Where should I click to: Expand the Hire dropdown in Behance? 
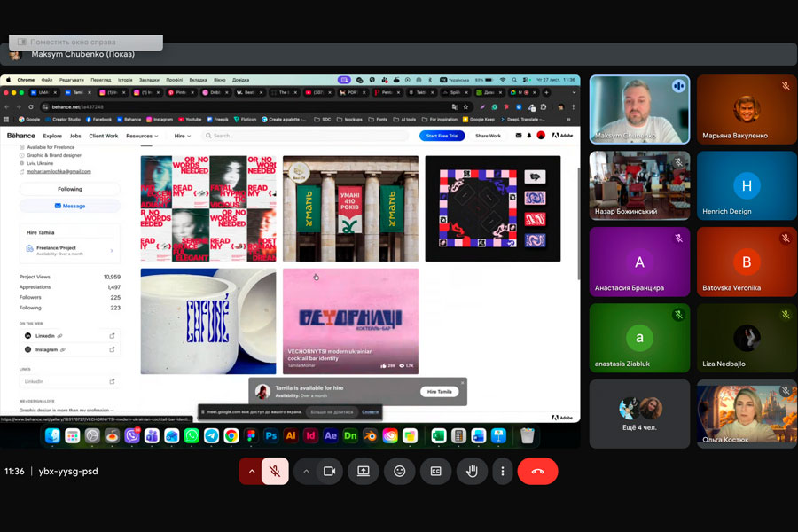click(x=182, y=136)
